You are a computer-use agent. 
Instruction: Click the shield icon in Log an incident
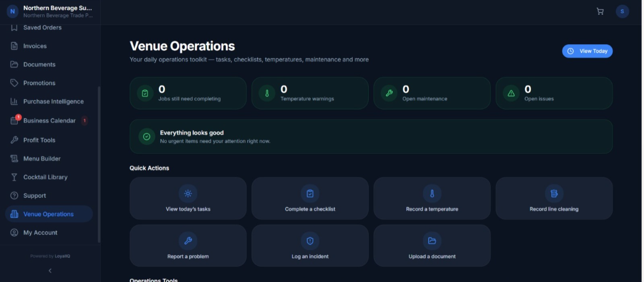(310, 241)
